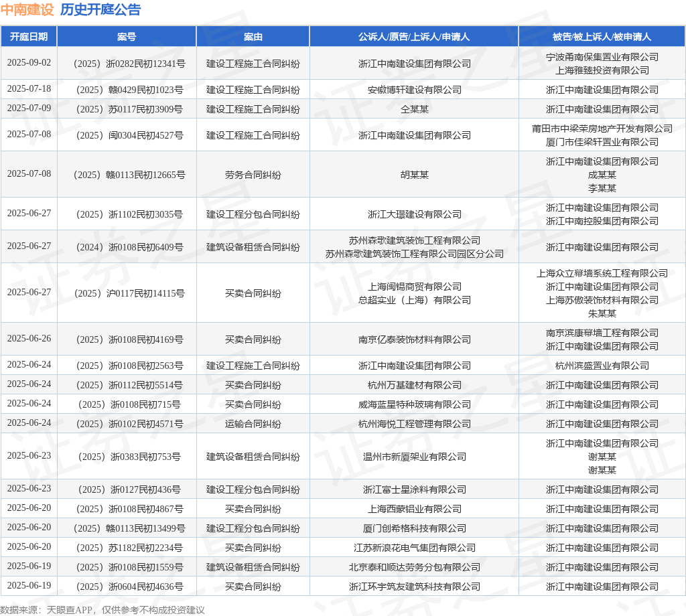Click plaintiff 威海蓝星特种玻璃有限公司
The image size is (686, 616).
click(414, 405)
